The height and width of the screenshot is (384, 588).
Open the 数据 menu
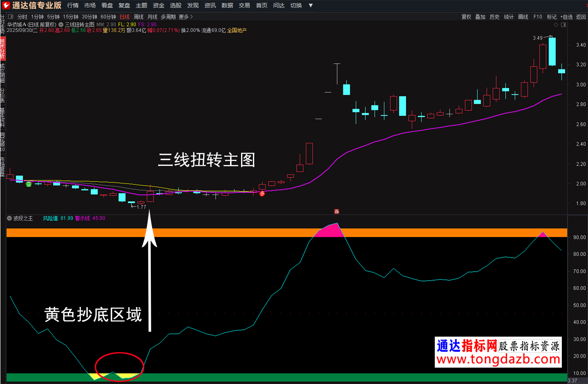(x=227, y=5)
